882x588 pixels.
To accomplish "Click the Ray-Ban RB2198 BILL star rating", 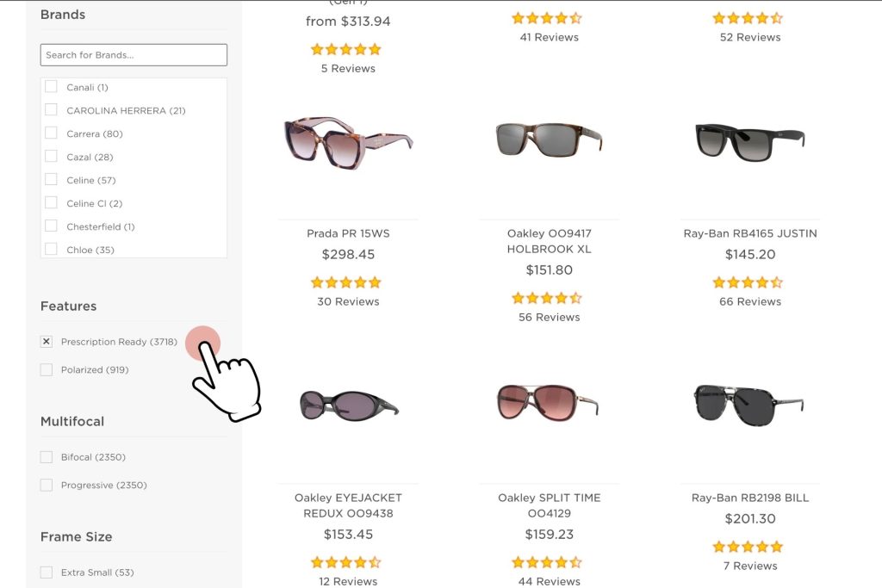I will click(748, 547).
